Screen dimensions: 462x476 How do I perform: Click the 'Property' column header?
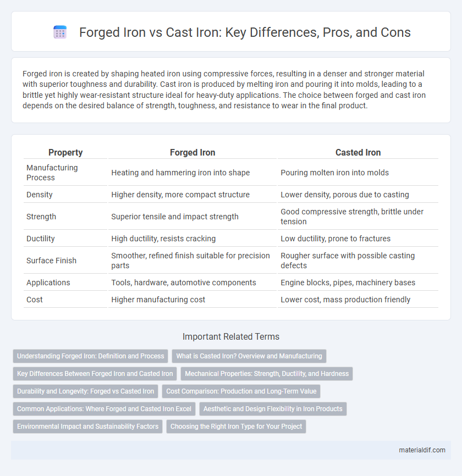pyautogui.click(x=65, y=152)
